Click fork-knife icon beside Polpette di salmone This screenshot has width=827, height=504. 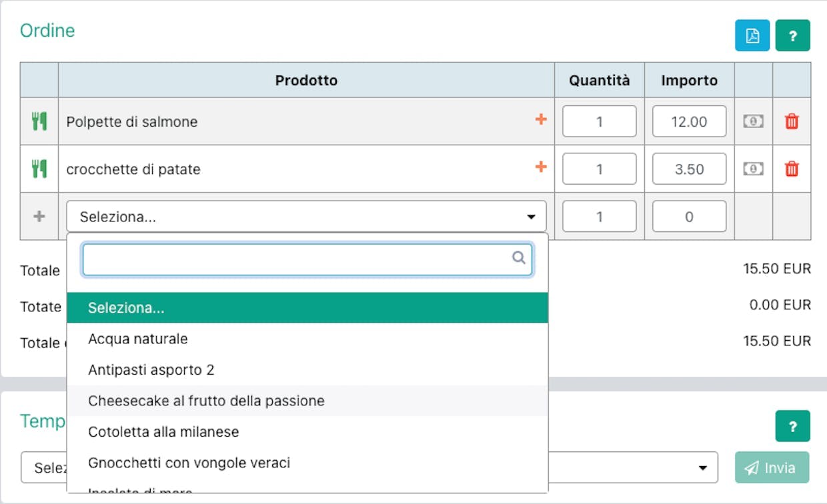[39, 121]
